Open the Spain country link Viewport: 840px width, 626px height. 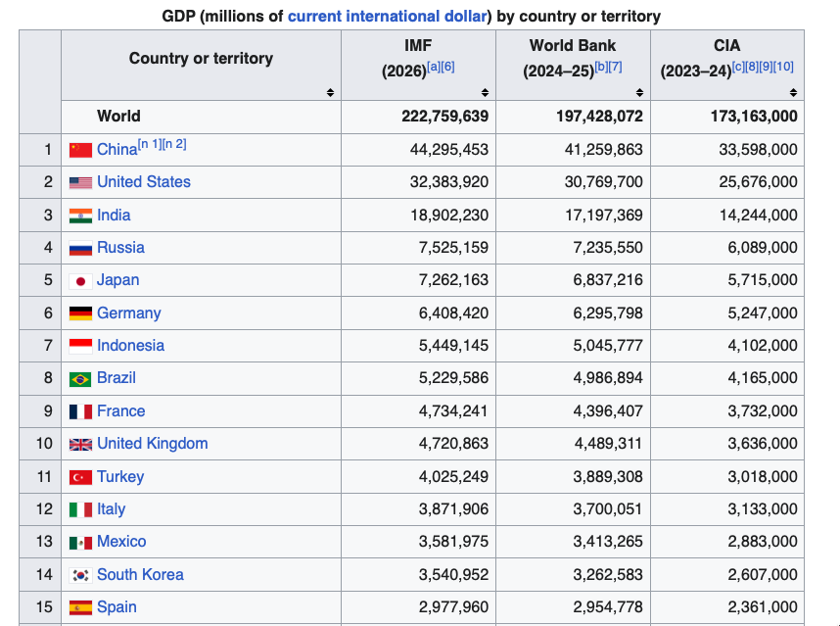(117, 606)
